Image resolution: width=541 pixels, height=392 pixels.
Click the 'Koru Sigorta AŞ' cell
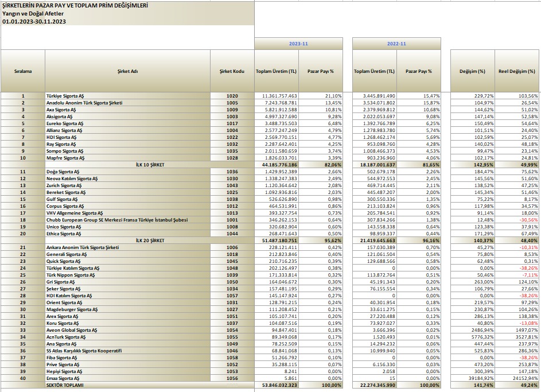point(128,323)
